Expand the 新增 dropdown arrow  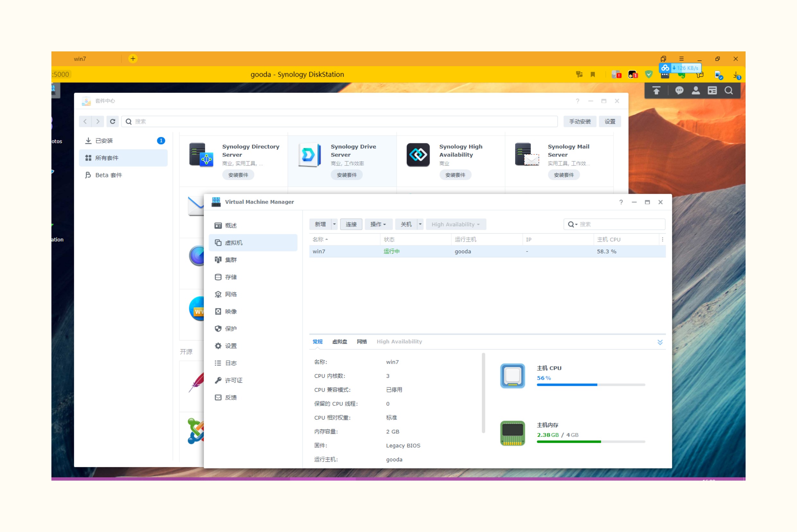[334, 224]
